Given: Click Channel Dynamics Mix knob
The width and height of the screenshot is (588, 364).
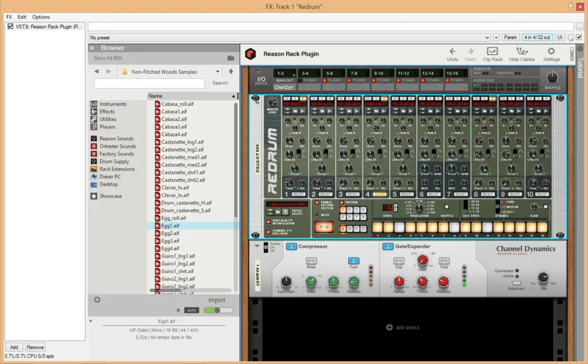Looking at the screenshot, I should (x=543, y=278).
